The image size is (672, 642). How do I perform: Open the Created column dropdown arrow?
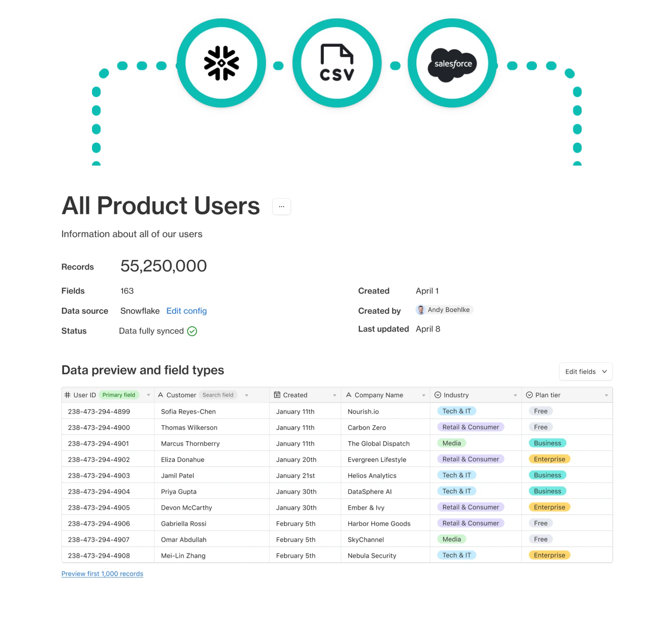335,396
